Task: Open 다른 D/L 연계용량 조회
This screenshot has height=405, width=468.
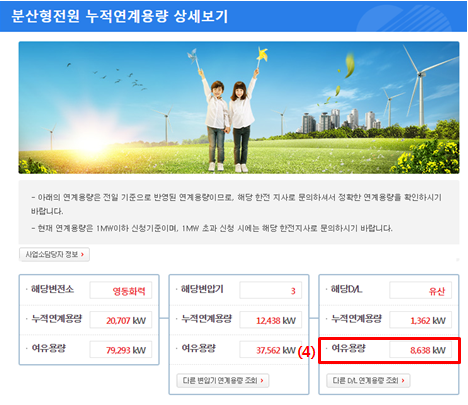Action: [x=368, y=380]
